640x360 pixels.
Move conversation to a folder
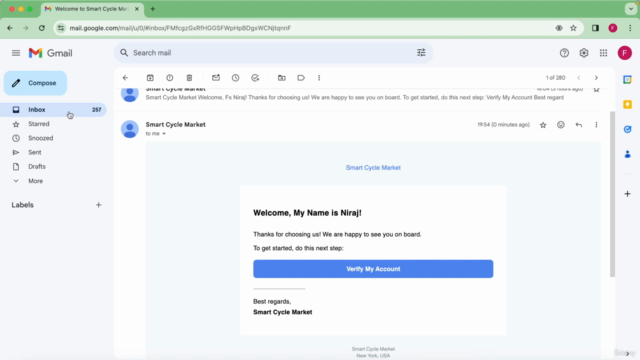tap(282, 78)
